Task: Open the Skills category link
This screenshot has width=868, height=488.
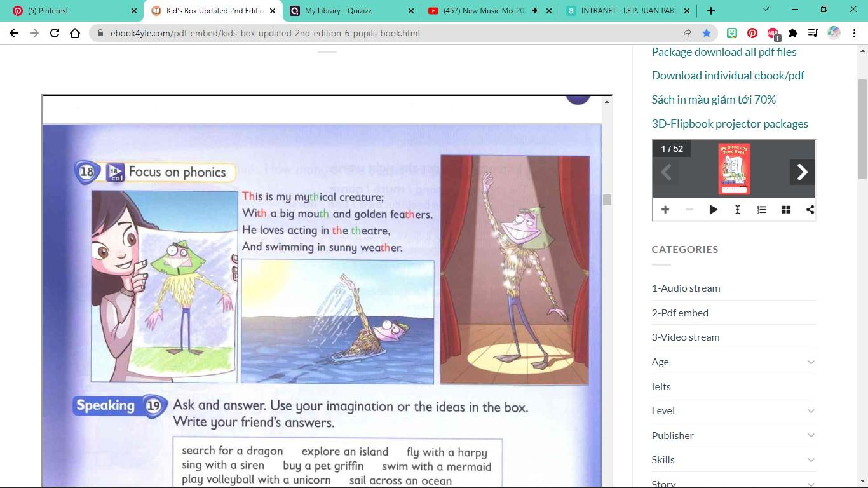Action: (663, 459)
